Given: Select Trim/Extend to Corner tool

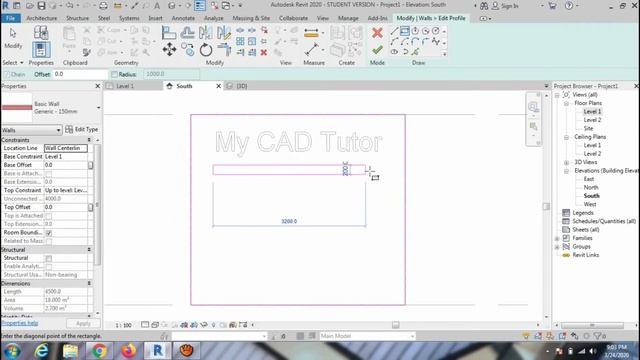Looking at the screenshot, I should 224,50.
